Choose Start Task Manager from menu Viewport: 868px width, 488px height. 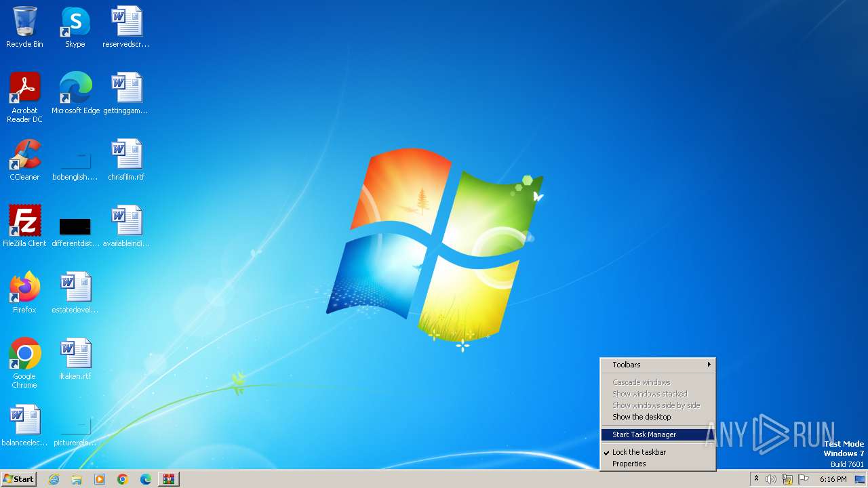coord(658,434)
